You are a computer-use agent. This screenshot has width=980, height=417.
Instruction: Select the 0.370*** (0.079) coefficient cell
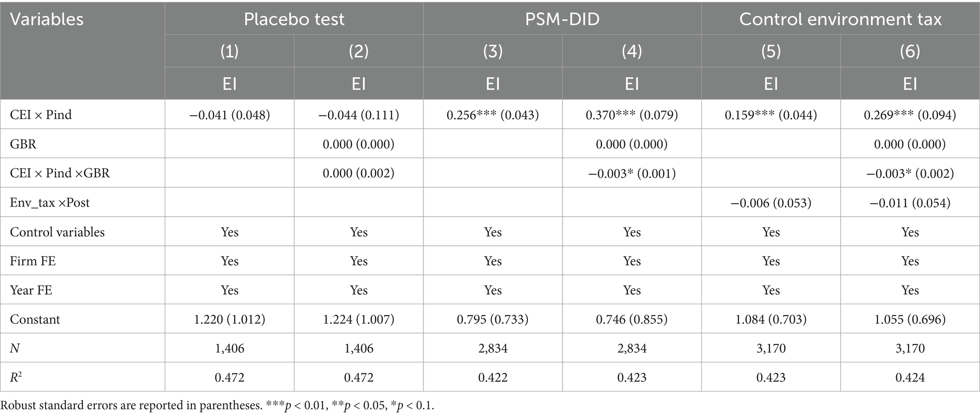[x=632, y=115]
